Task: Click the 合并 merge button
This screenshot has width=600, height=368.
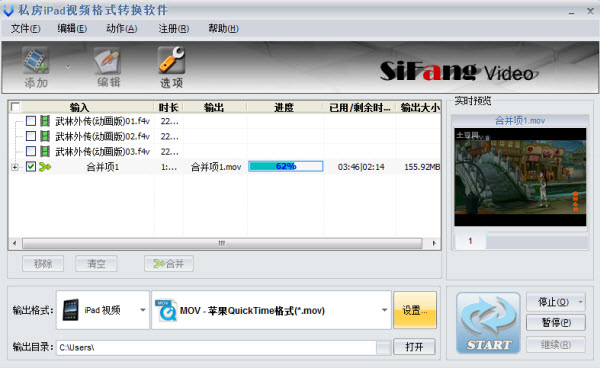Action: pyautogui.click(x=169, y=264)
